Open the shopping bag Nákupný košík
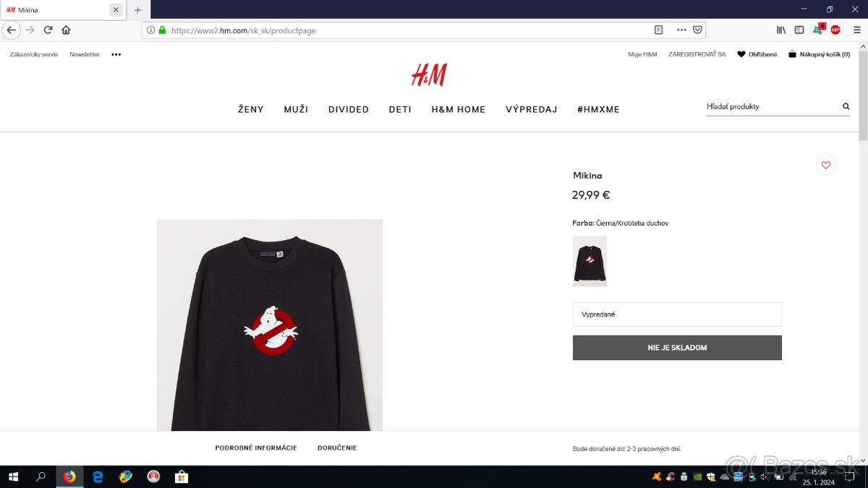Image resolution: width=868 pixels, height=488 pixels. click(819, 54)
